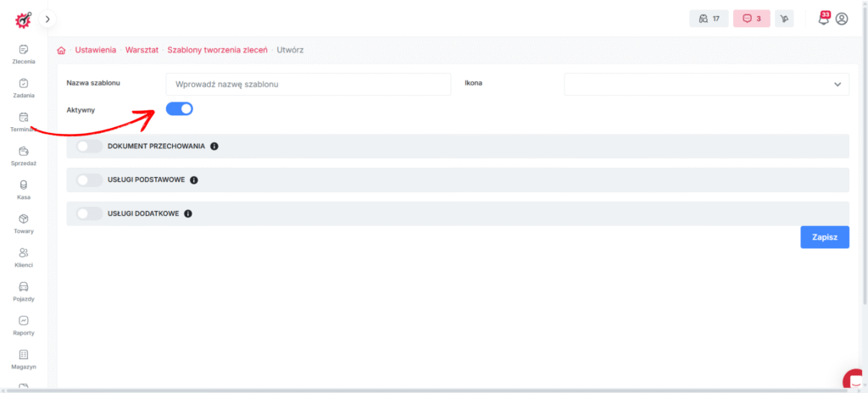
Task: Enable Dokument przechowania toggle
Action: 89,146
